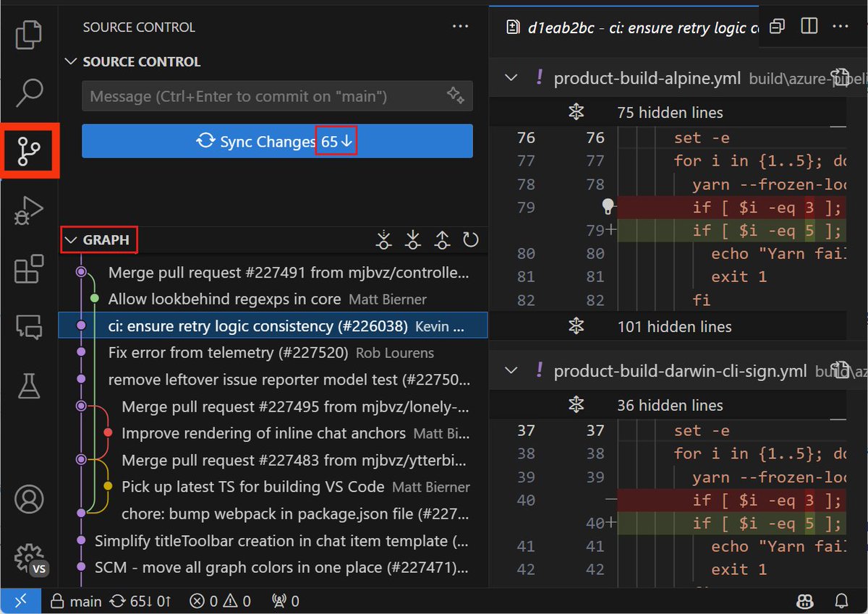This screenshot has height=614, width=868.
Task: Click product-build-darwin-cli-sign.yml file name header
Action: (x=680, y=372)
